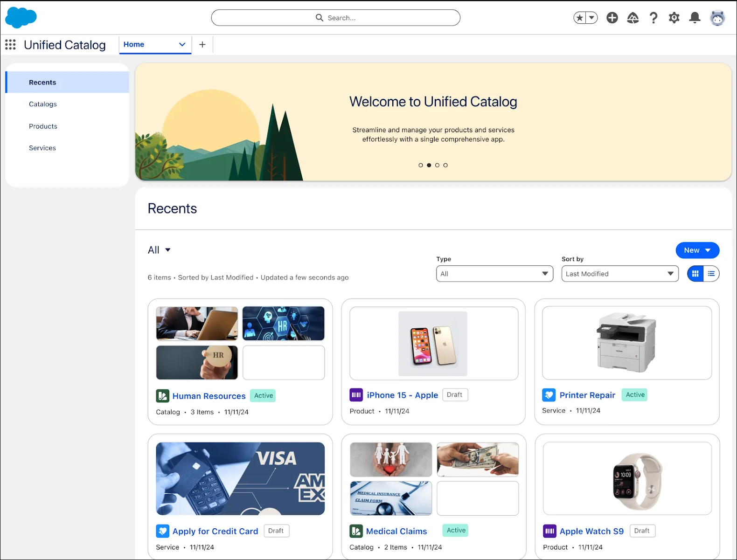Go to the first banner slide dot
Image resolution: width=737 pixels, height=560 pixels.
click(x=421, y=165)
